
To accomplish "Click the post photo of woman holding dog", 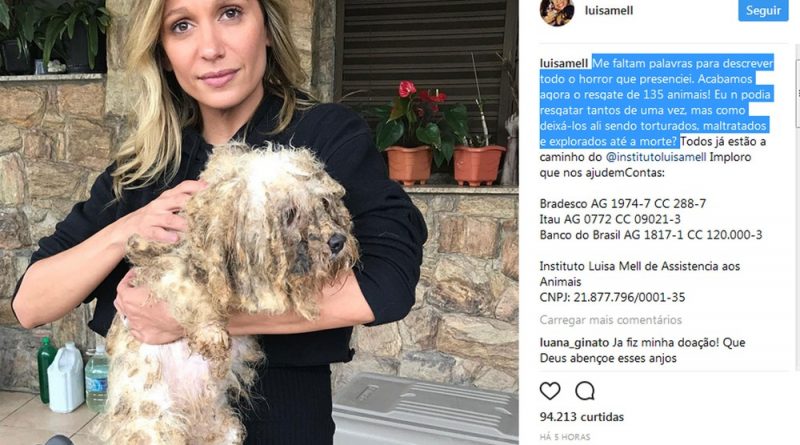I will point(259,222).
